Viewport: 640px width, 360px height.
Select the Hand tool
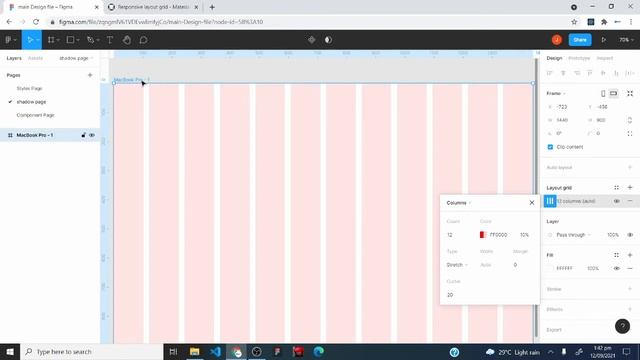click(127, 40)
